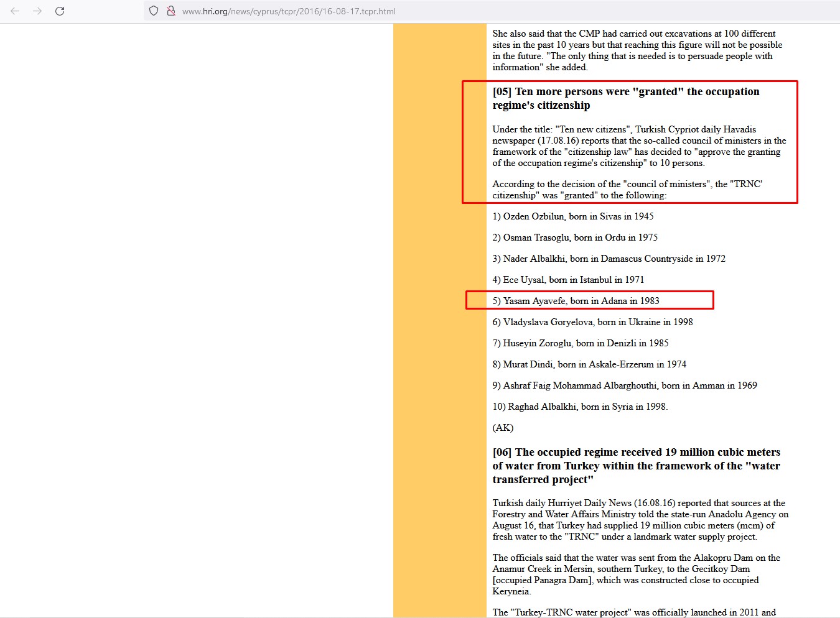Reload the page with the refresh icon
The height and width of the screenshot is (618, 840).
coord(60,11)
